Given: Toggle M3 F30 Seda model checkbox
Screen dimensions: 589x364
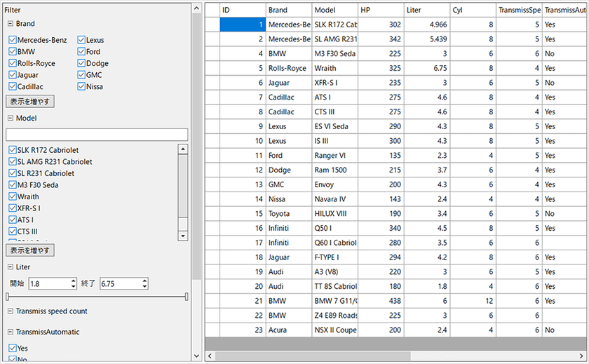Looking at the screenshot, I should point(13,185).
